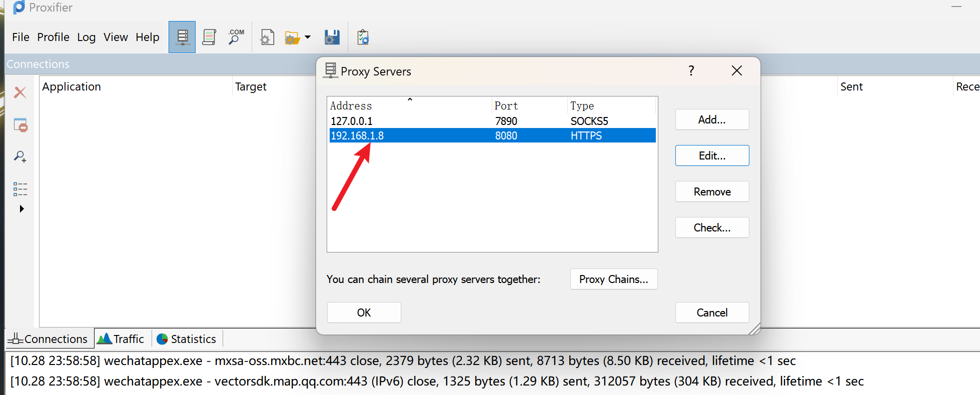
Task: Click the block-connection sidebar icon
Action: 21,125
